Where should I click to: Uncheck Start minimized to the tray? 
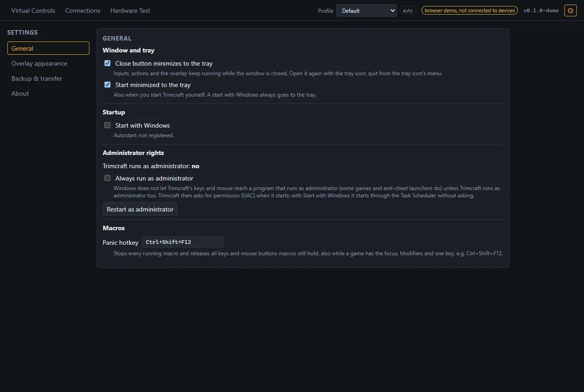tap(108, 85)
